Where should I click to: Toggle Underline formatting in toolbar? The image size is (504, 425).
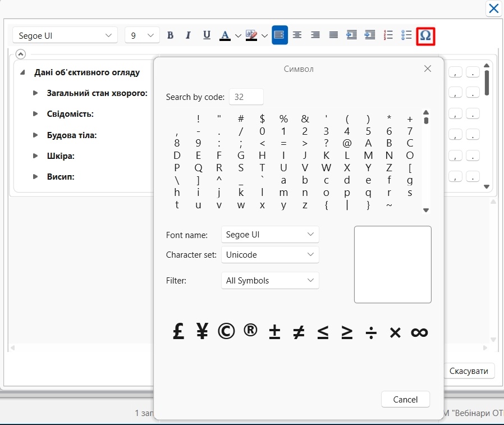pos(207,35)
